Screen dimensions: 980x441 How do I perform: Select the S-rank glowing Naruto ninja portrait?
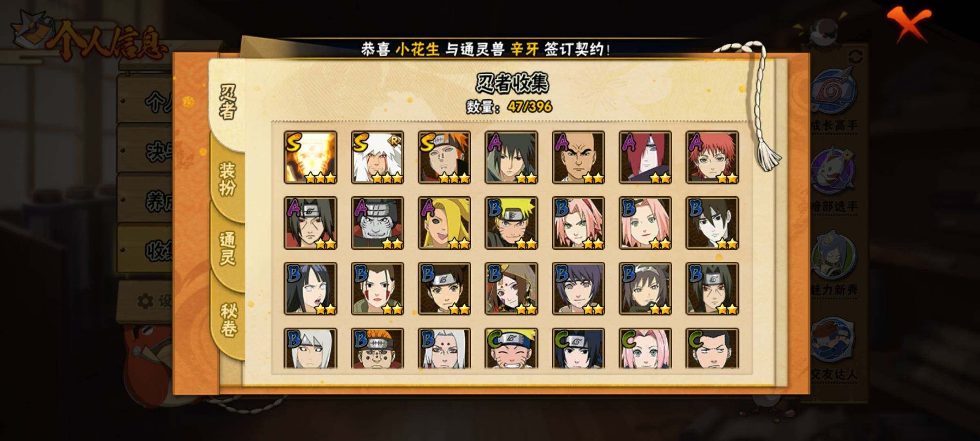(x=310, y=158)
